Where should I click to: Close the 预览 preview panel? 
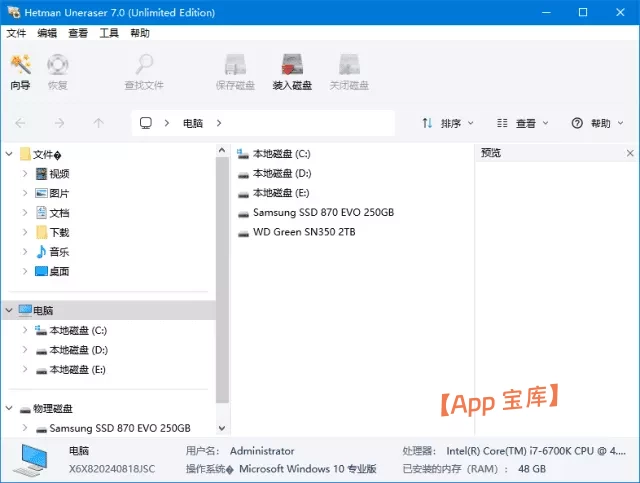(x=630, y=153)
